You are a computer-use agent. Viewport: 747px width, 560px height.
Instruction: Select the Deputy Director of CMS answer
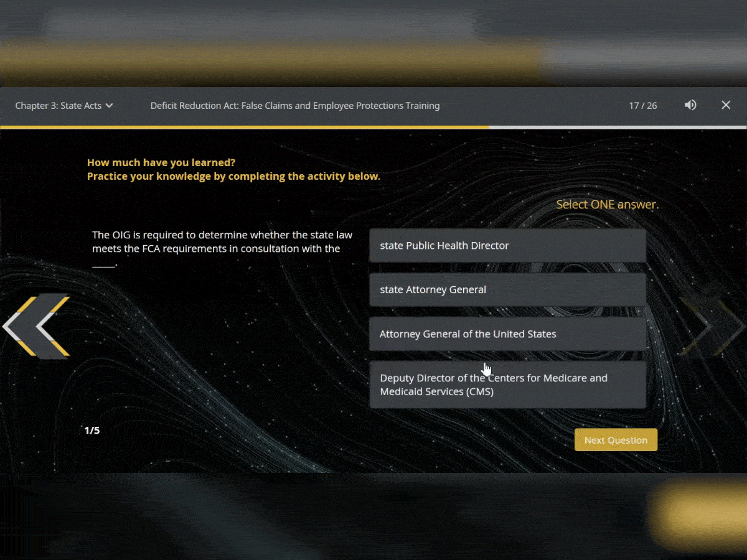(507, 385)
